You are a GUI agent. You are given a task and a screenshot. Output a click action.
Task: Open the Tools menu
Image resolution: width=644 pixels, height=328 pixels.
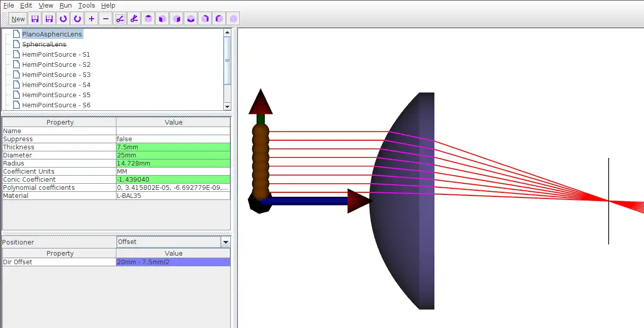coord(87,6)
